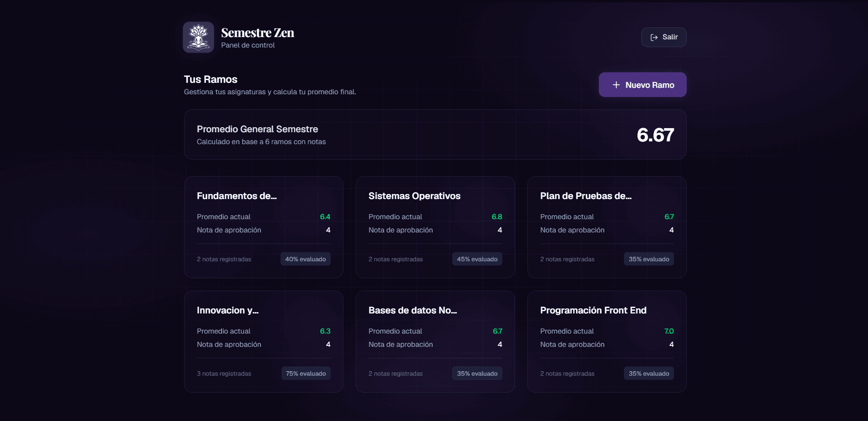This screenshot has width=868, height=421.
Task: Click Gestiona tus asignaturas description text
Action: tap(270, 92)
